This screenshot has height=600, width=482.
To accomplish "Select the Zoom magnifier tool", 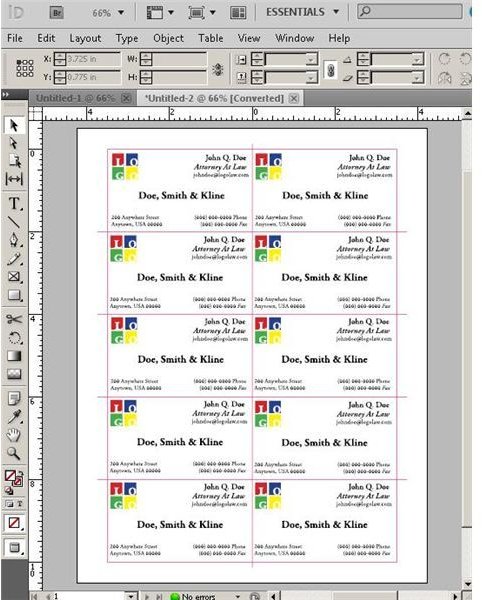I will click(14, 453).
